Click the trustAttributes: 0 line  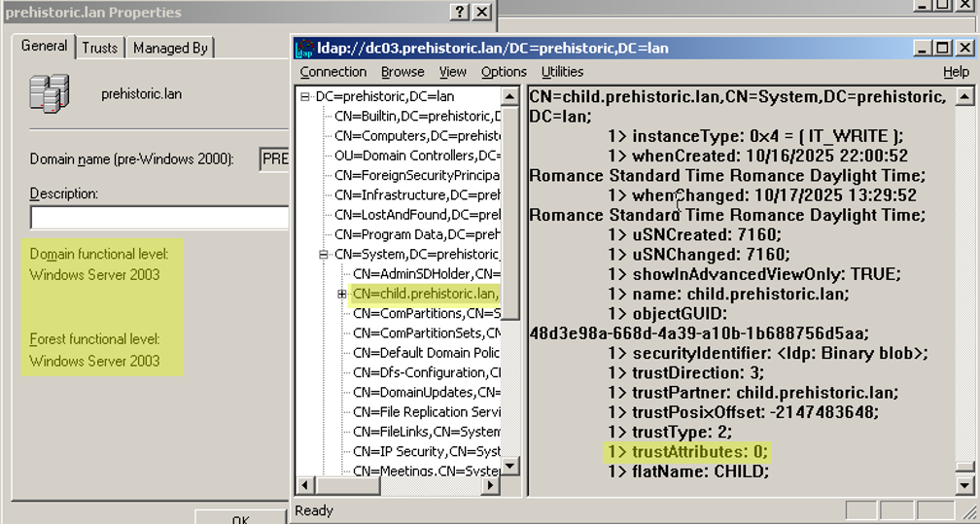pyautogui.click(x=688, y=452)
